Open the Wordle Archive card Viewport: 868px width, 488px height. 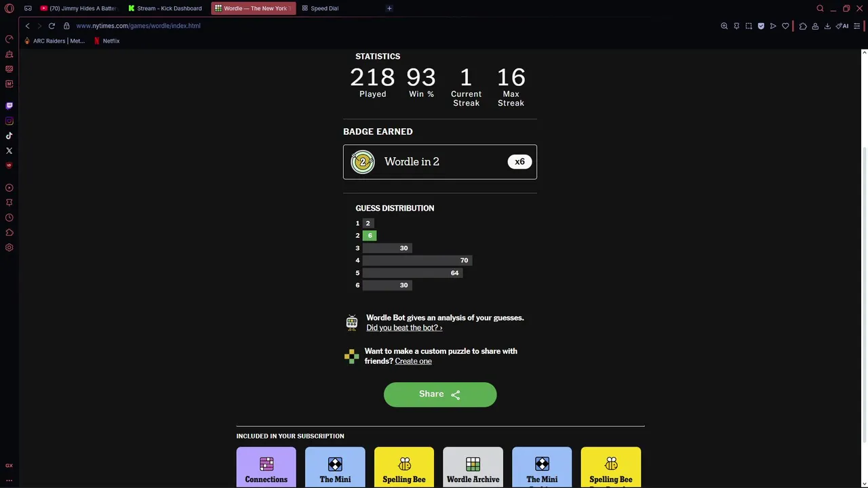473,466
